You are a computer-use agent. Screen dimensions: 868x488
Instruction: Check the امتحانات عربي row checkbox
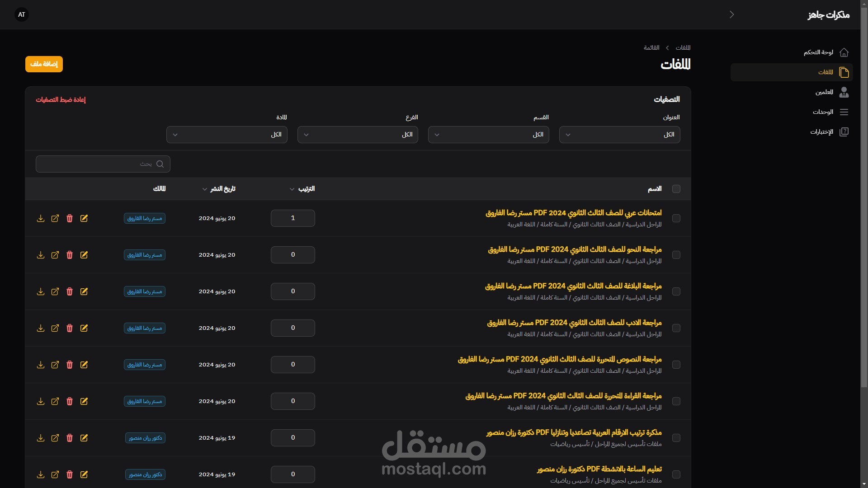point(676,218)
